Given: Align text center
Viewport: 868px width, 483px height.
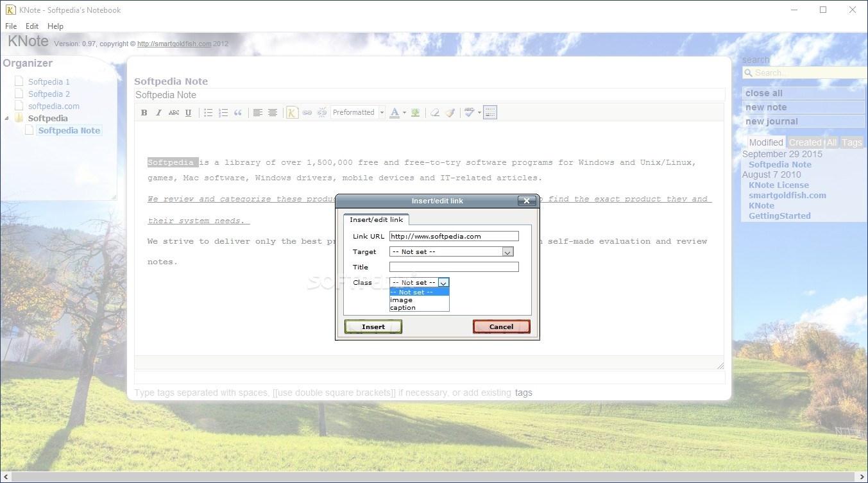Looking at the screenshot, I should 273,113.
